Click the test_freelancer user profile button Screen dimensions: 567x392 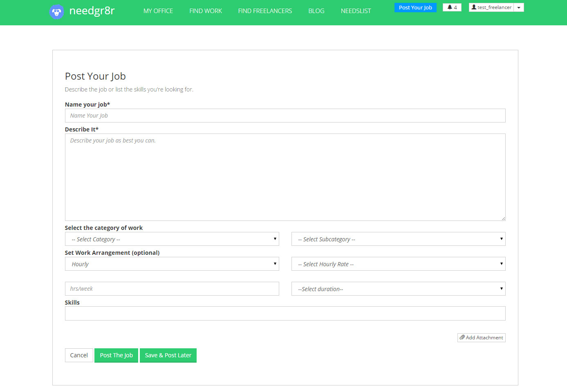491,7
